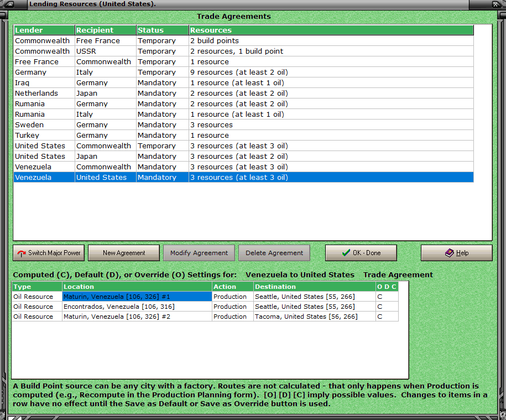Image resolution: width=506 pixels, height=420 pixels.
Task: Create a New Agreement
Action: 124,253
